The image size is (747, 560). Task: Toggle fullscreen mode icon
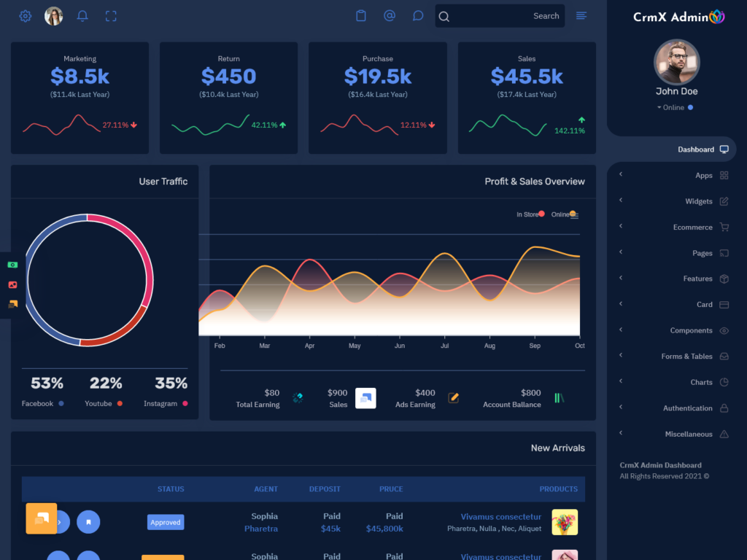coord(111,16)
